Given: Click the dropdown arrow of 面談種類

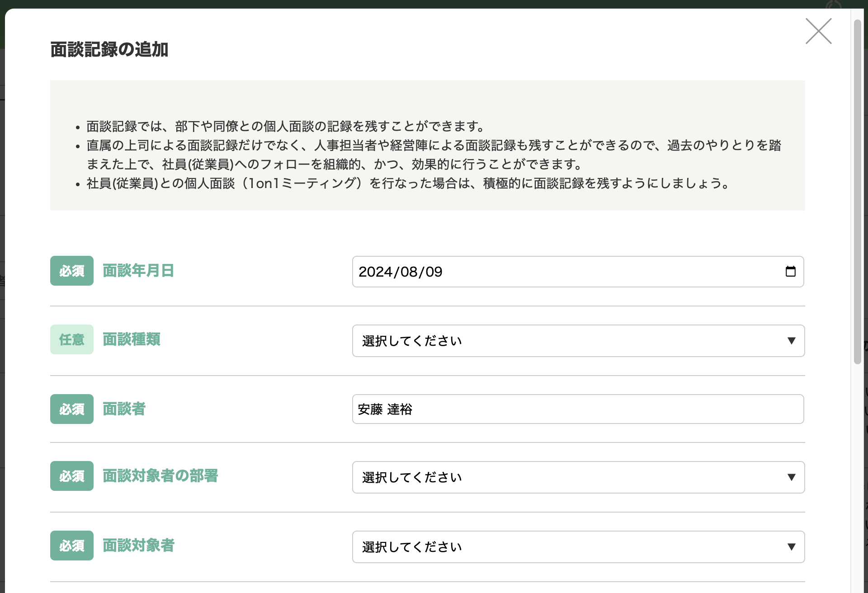Looking at the screenshot, I should 791,341.
